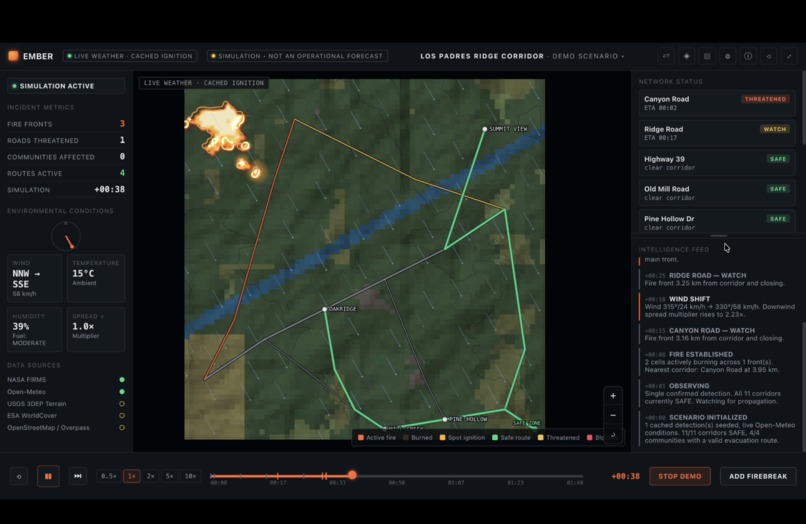Open the RIDGE ROAD — WATCH feed entry
This screenshot has height=524, width=806.
tap(717, 279)
